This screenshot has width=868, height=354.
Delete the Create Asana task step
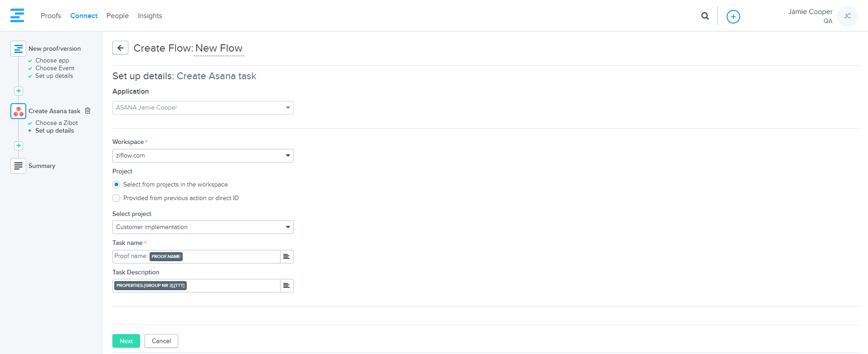88,111
